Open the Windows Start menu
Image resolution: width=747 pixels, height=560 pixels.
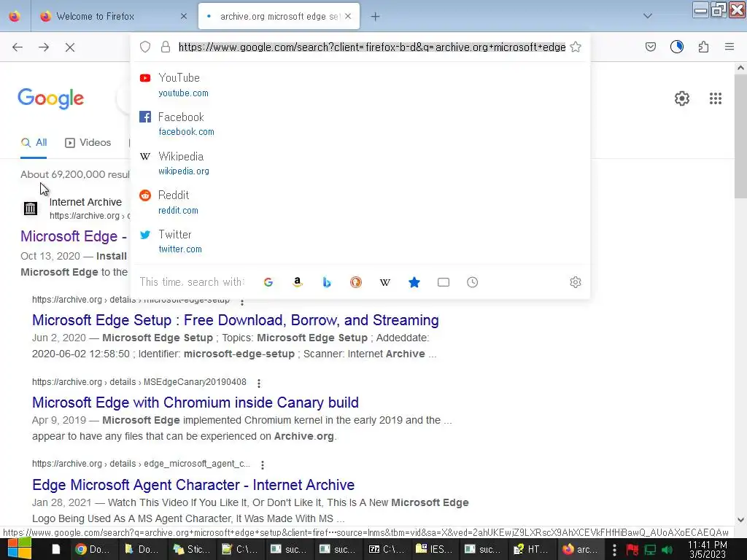coord(20,549)
